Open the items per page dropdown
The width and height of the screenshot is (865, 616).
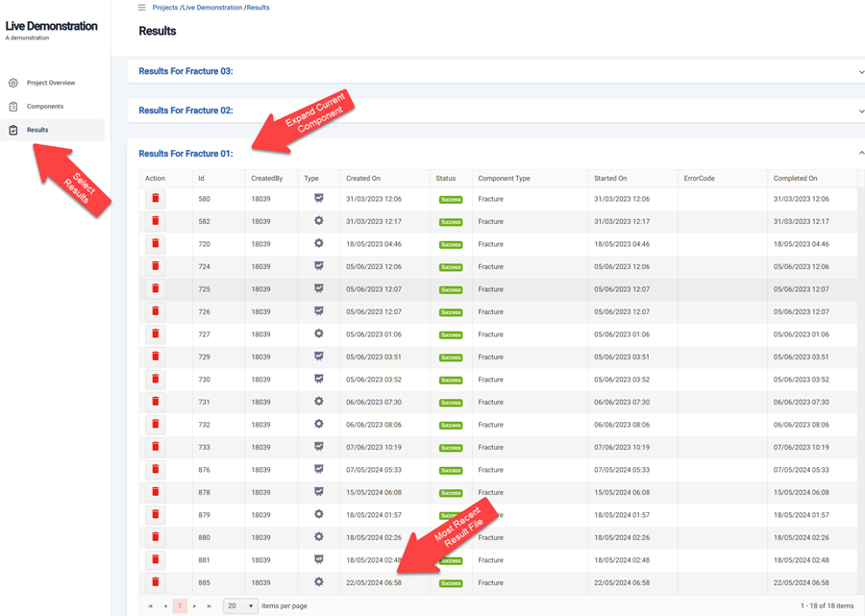[240, 606]
